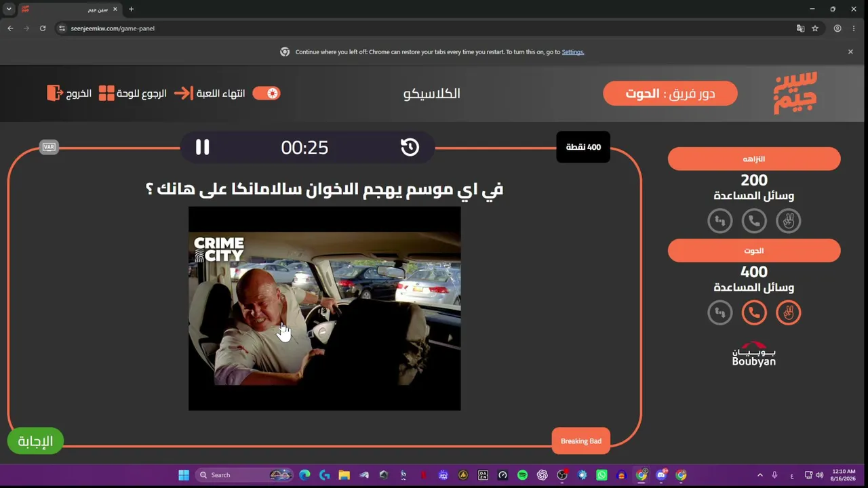Show hidden system tray icons
The height and width of the screenshot is (488, 868).
[759, 475]
